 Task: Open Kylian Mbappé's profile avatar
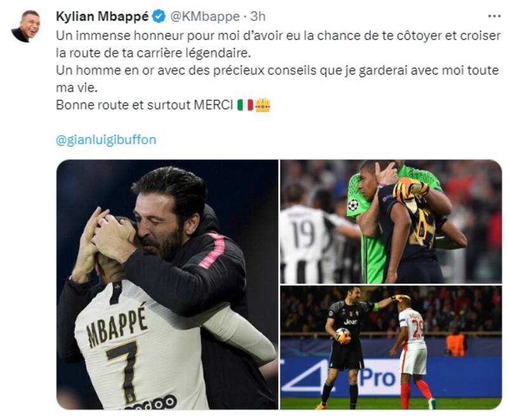pos(26,26)
